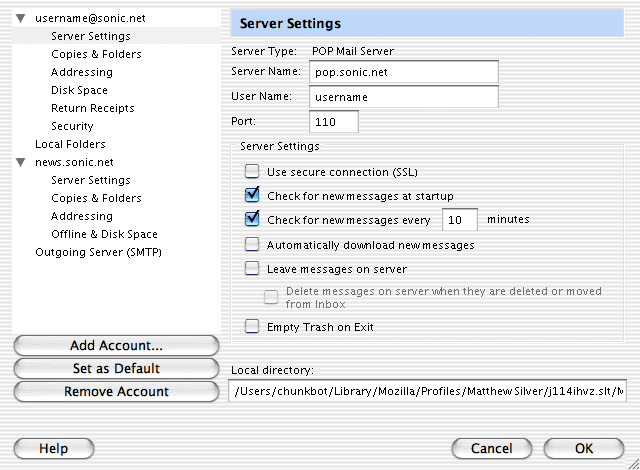Click the Add Account button
This screenshot has height=470, width=640.
pos(116,346)
